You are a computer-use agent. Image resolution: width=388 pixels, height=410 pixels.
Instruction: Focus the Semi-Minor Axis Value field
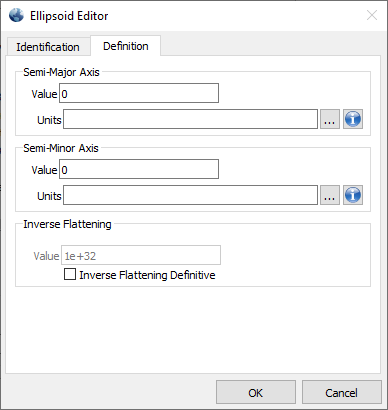139,169
